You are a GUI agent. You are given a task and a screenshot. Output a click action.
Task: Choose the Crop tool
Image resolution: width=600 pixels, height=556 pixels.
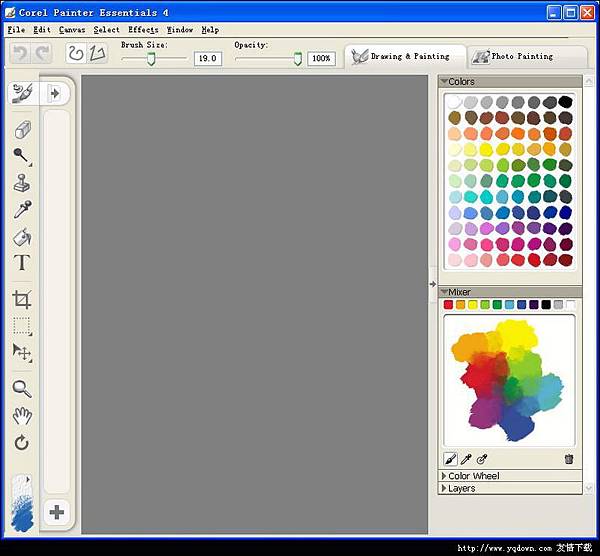tap(22, 298)
